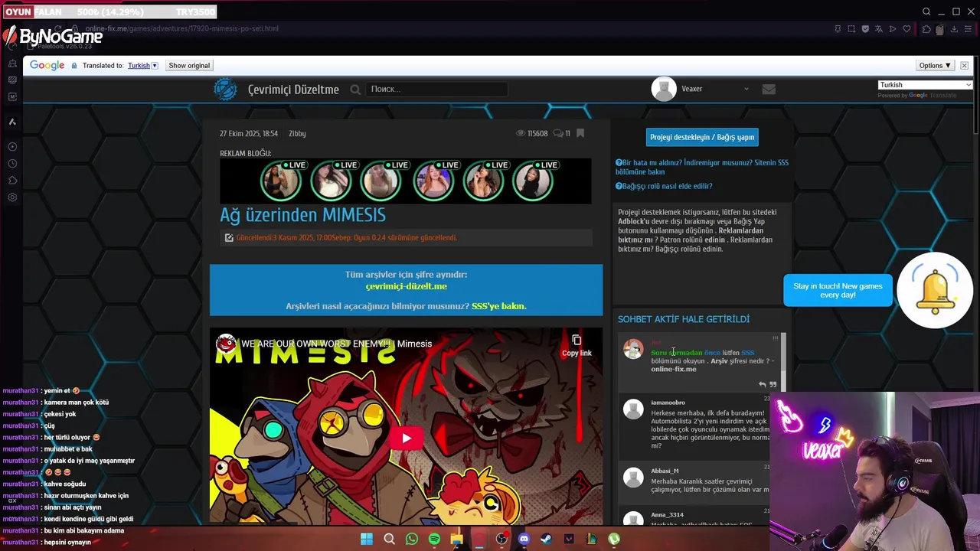This screenshot has width=980, height=551.
Task: Open the Player icon in browser sidebar
Action: click(x=12, y=146)
